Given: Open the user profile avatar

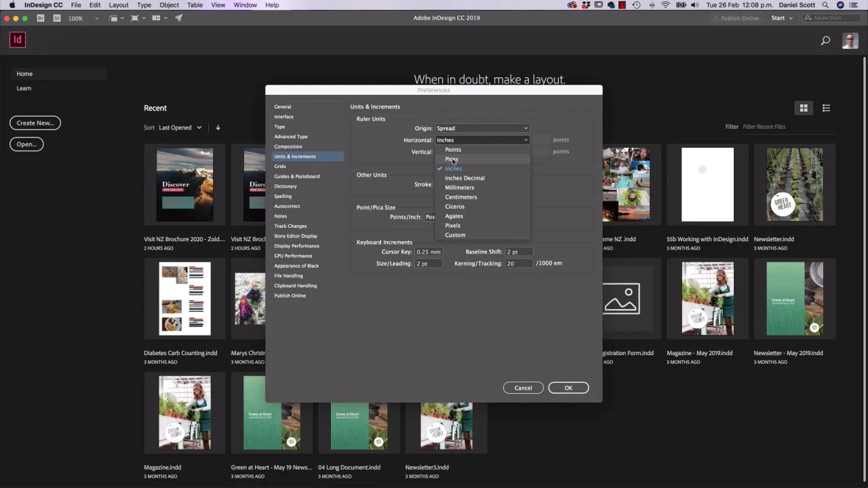Looking at the screenshot, I should click(850, 41).
